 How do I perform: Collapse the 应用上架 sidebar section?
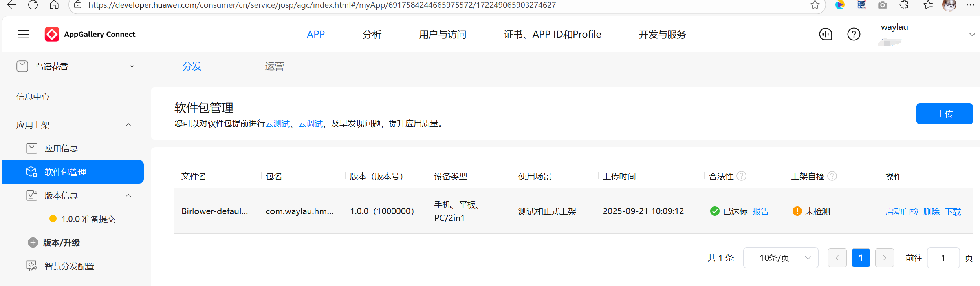pos(128,125)
